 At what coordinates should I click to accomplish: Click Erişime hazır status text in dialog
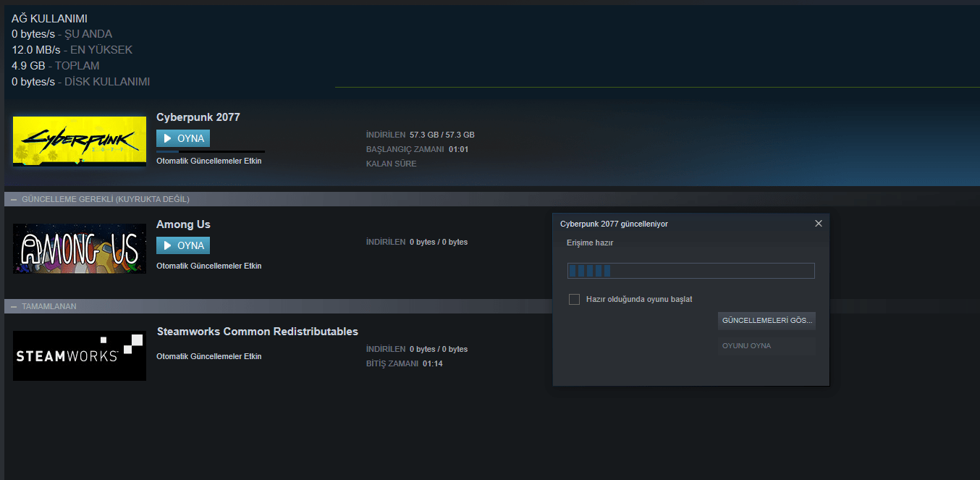pos(590,243)
